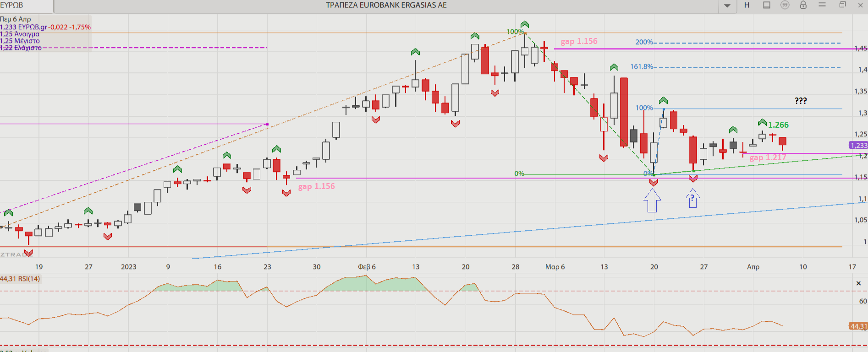Click the 44,31 RSI(14) indicator label

pyautogui.click(x=20, y=279)
